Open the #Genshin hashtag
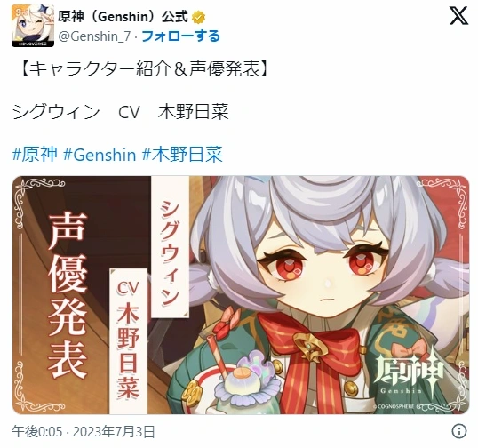 click(100, 154)
